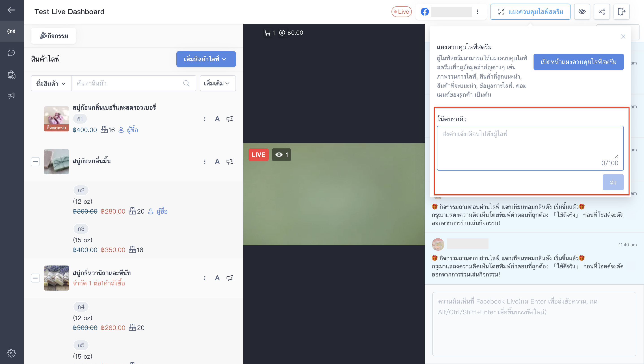The height and width of the screenshot is (364, 644).
Task: Click the ก3 keyword tag
Action: pos(81,229)
